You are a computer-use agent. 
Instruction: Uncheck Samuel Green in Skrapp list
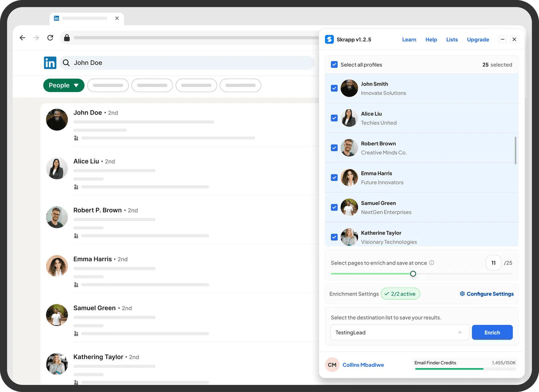pos(334,207)
